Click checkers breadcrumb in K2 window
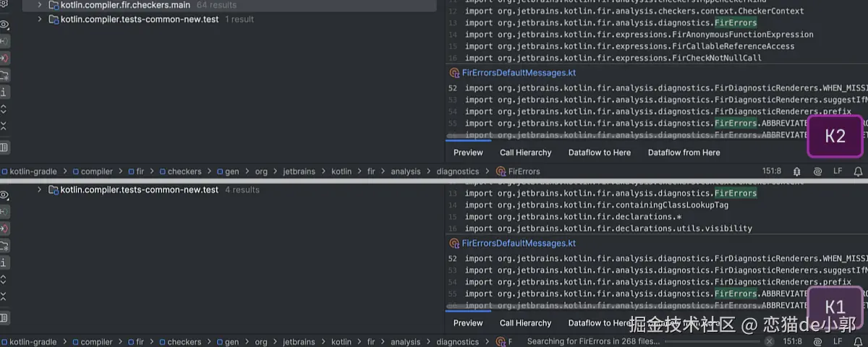 (179, 172)
